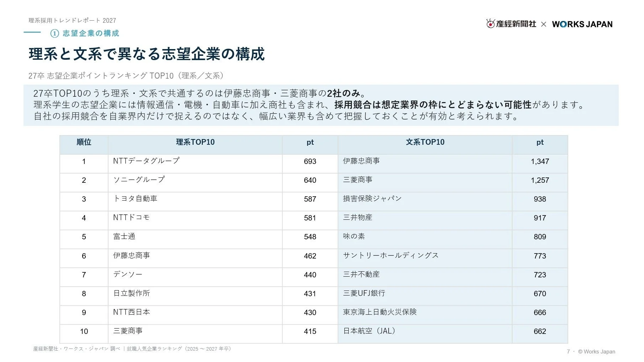This screenshot has width=644, height=362.
Task: Click the 415 point value
Action: coord(310,331)
